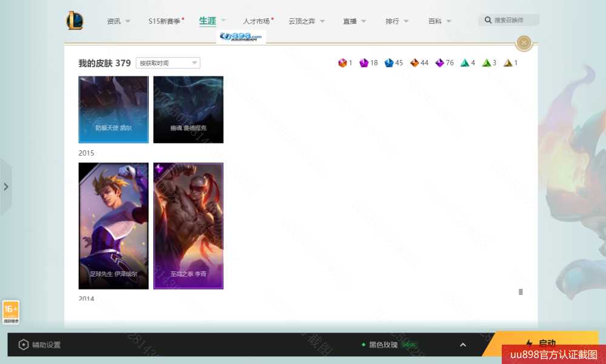Click the teal triangle gem icon (4)
This screenshot has width=606, height=364.
[465, 62]
